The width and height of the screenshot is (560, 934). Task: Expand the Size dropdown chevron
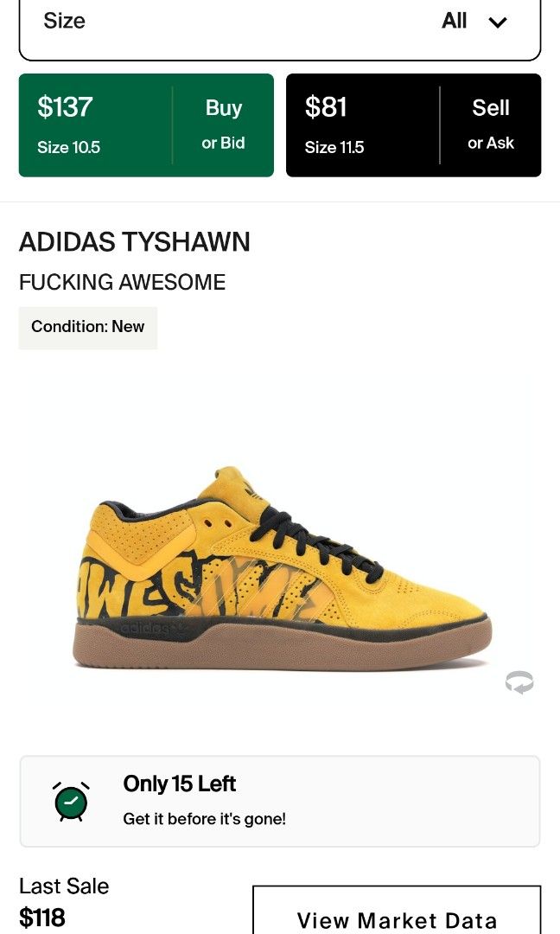498,22
